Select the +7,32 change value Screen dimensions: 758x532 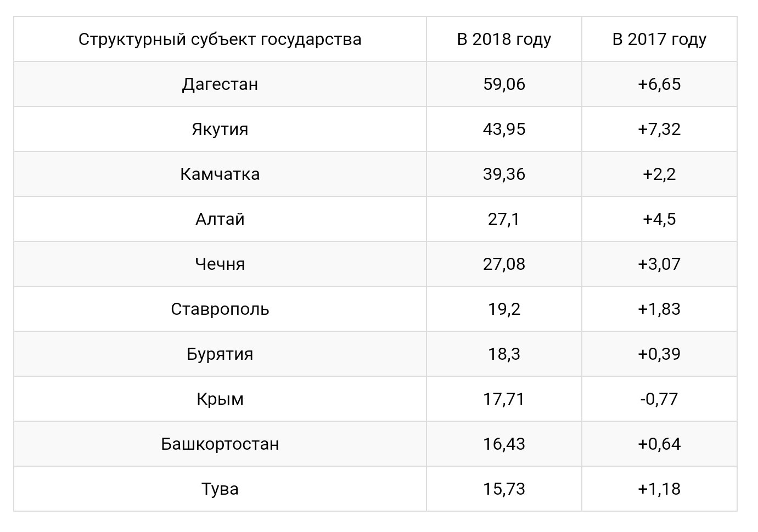point(659,129)
